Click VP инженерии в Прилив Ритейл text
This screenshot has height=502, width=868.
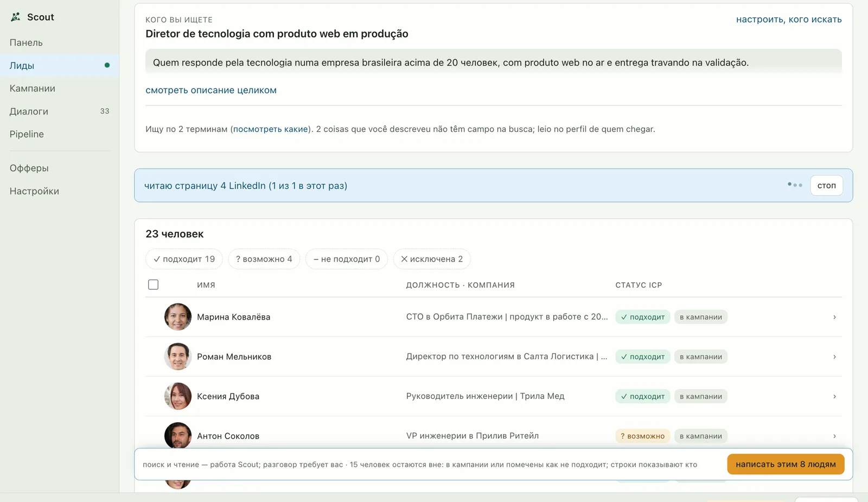[x=473, y=436]
